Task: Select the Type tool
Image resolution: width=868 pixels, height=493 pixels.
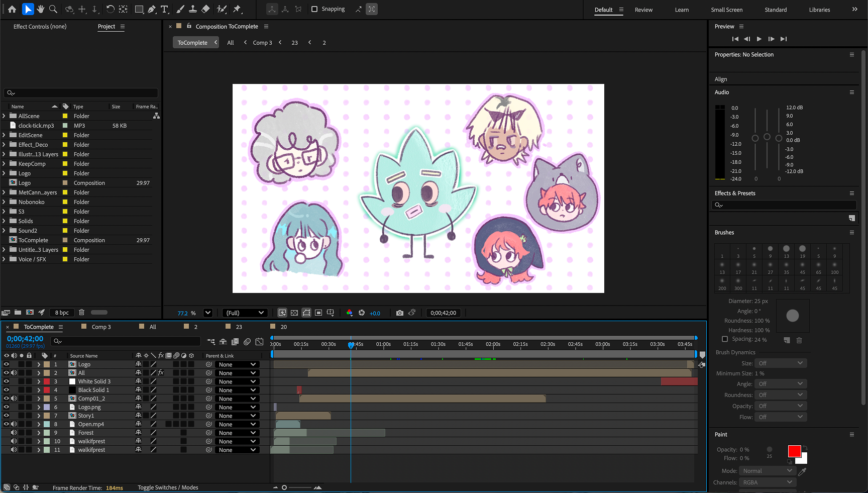Action: pyautogui.click(x=164, y=9)
